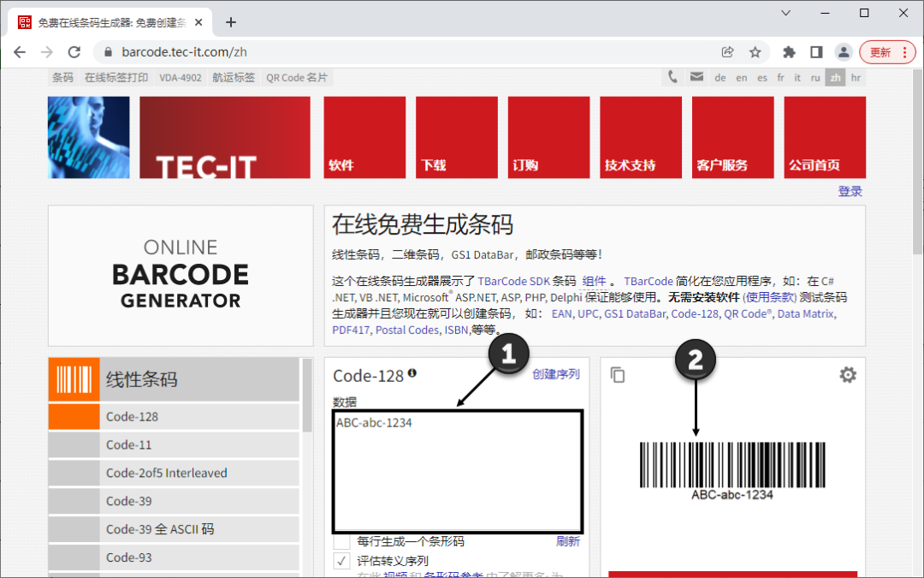Viewport: 924px width, 578px height.
Task: Open the 软件 menu tile
Action: (x=364, y=137)
